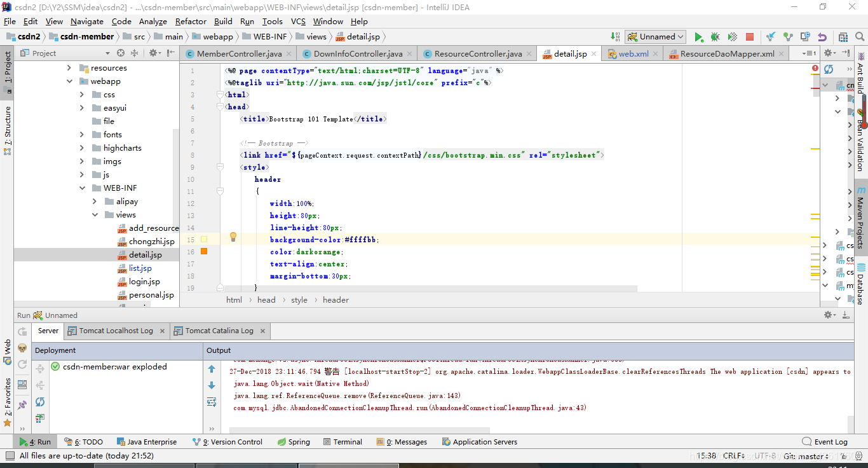
Task: Expand the alipay folder
Action: pyautogui.click(x=95, y=202)
